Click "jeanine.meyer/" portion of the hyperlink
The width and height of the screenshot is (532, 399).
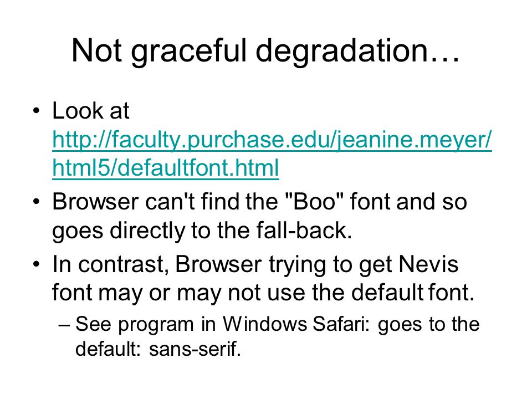[414, 140]
